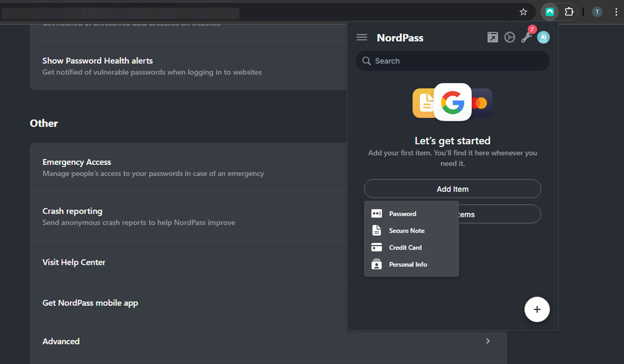Choose Personal Info from the add menu
The image size is (624, 364).
tap(411, 264)
